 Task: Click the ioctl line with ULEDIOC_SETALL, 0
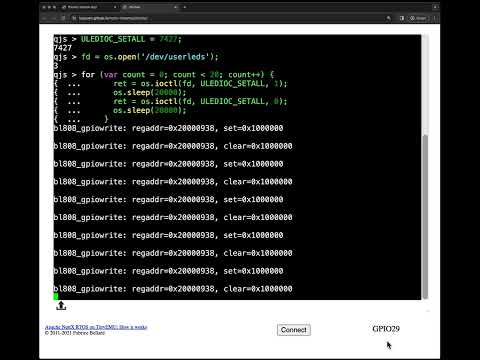[x=200, y=101]
